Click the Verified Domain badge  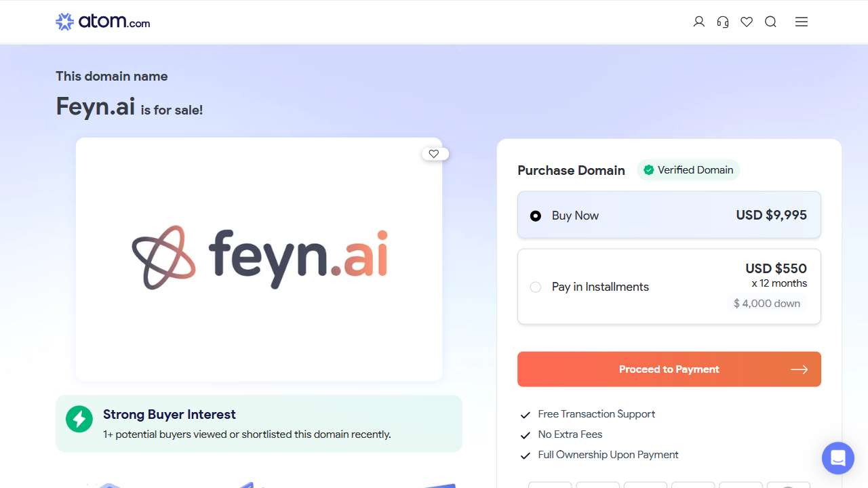click(688, 170)
